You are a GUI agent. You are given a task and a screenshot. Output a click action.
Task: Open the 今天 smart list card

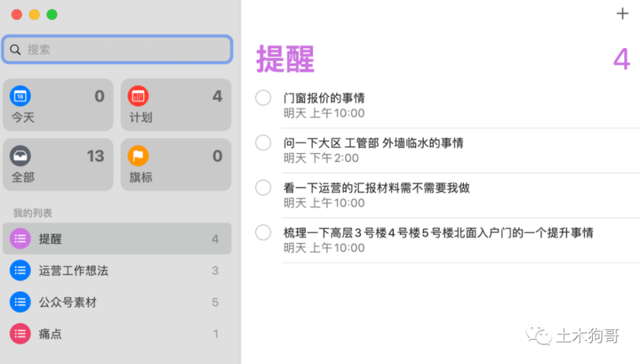pos(58,105)
